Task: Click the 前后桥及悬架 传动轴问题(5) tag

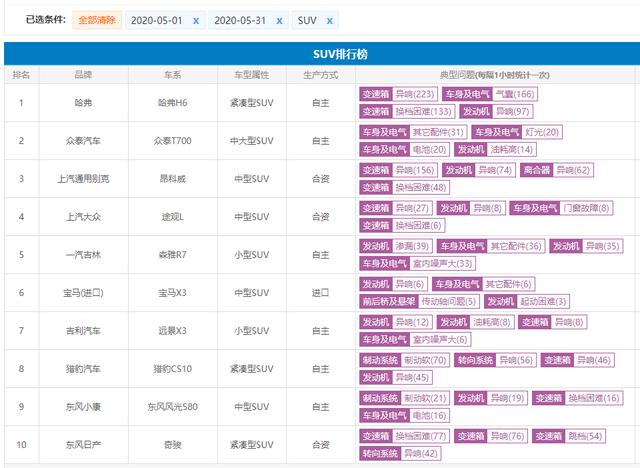Action: pos(420,301)
